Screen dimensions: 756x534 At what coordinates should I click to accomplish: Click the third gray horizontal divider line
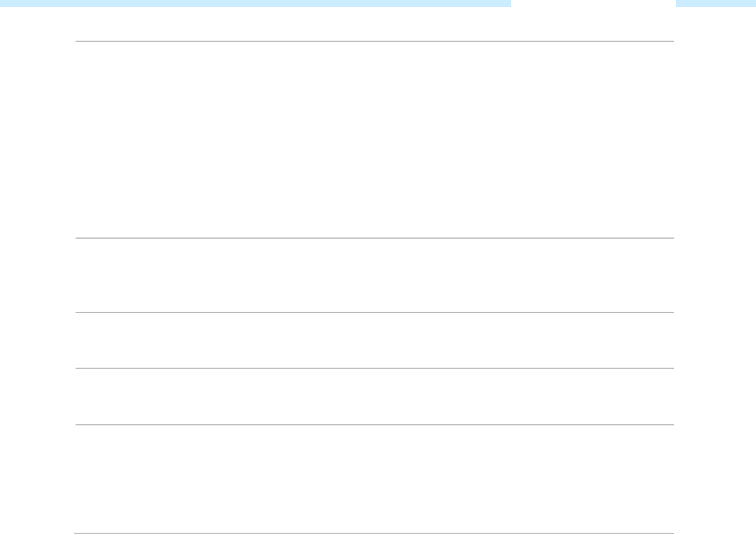375,312
